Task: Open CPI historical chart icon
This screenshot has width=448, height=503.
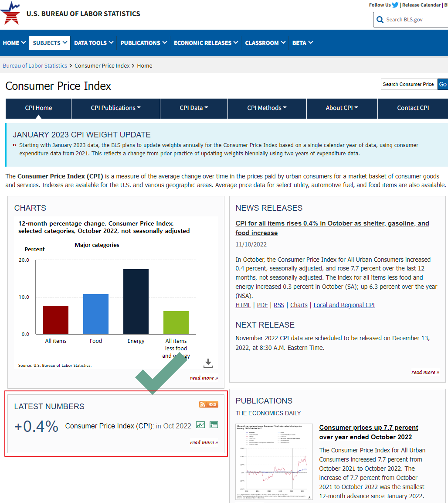Action: coord(200,425)
